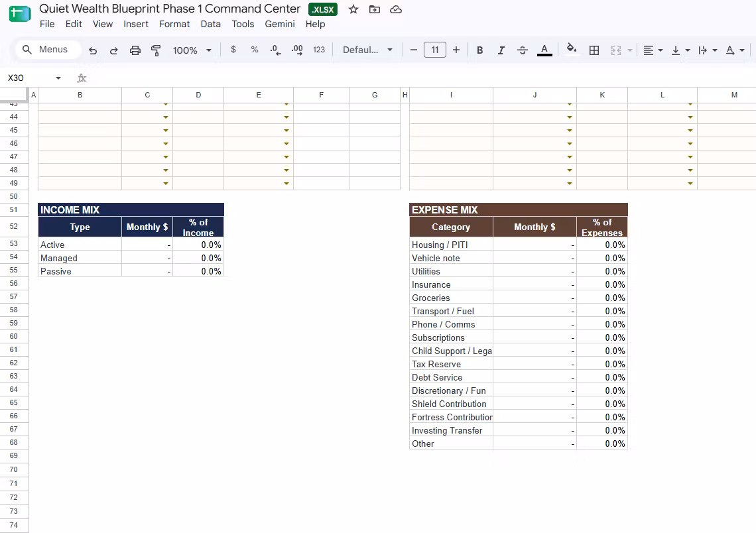Open the File menu
Viewport: 756px width, 533px height.
[47, 24]
